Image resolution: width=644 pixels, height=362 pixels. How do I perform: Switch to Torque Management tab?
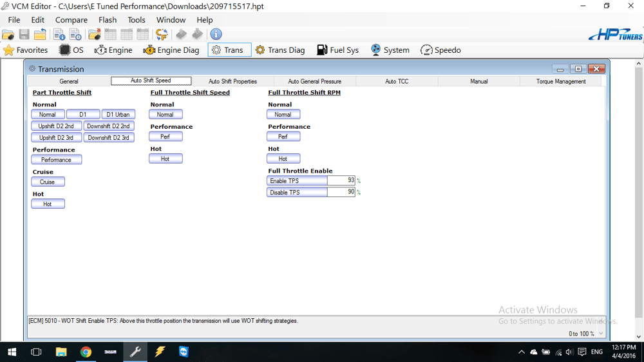[560, 81]
